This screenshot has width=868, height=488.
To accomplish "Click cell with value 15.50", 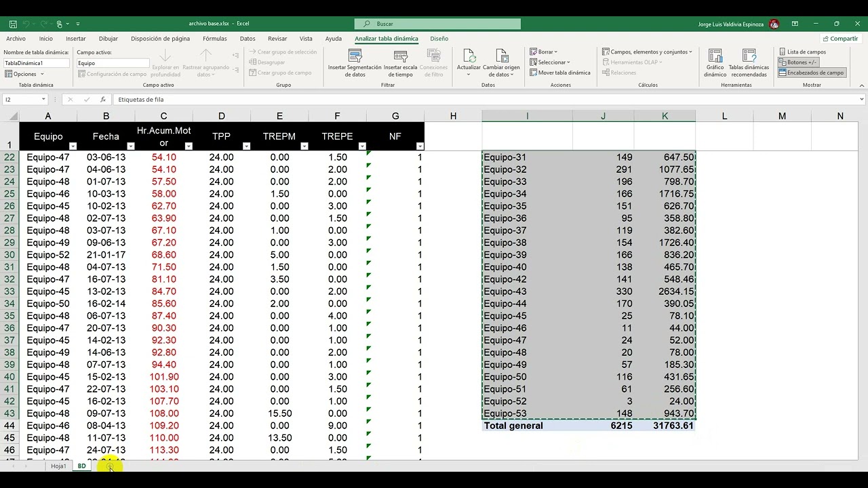I will 279,413.
